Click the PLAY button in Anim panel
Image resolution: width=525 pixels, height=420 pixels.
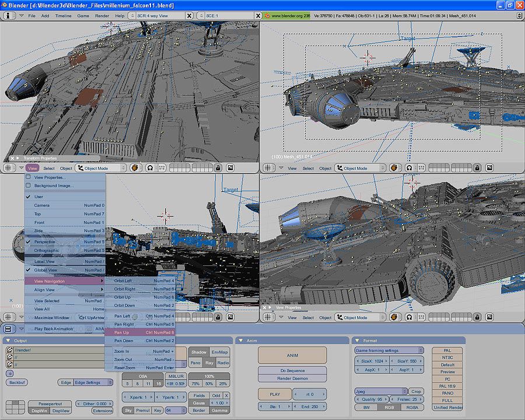275,394
